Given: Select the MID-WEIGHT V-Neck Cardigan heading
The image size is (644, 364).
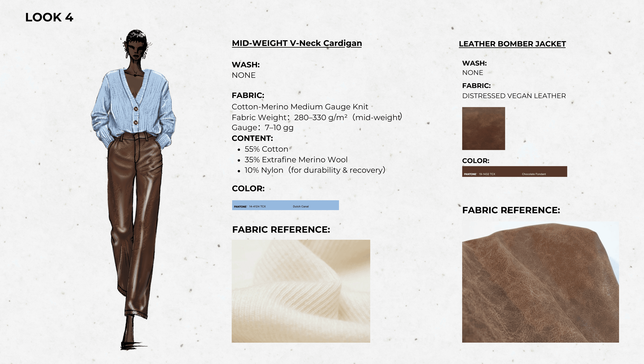Looking at the screenshot, I should (297, 43).
